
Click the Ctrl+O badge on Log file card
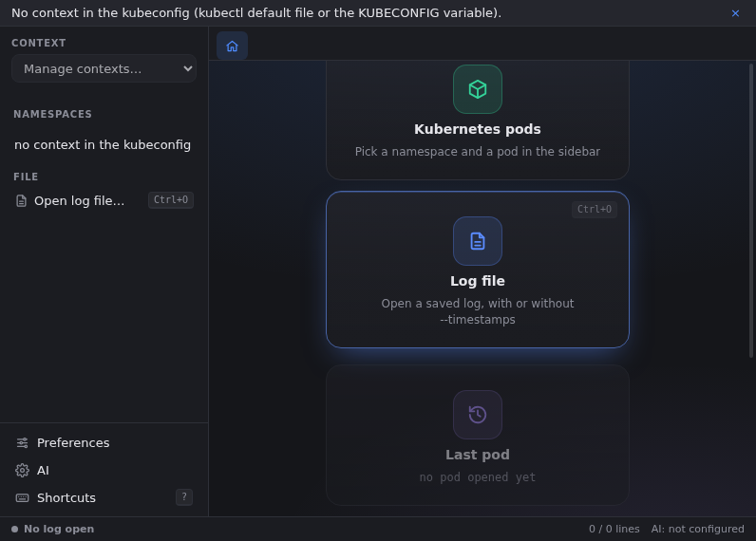pos(594,209)
